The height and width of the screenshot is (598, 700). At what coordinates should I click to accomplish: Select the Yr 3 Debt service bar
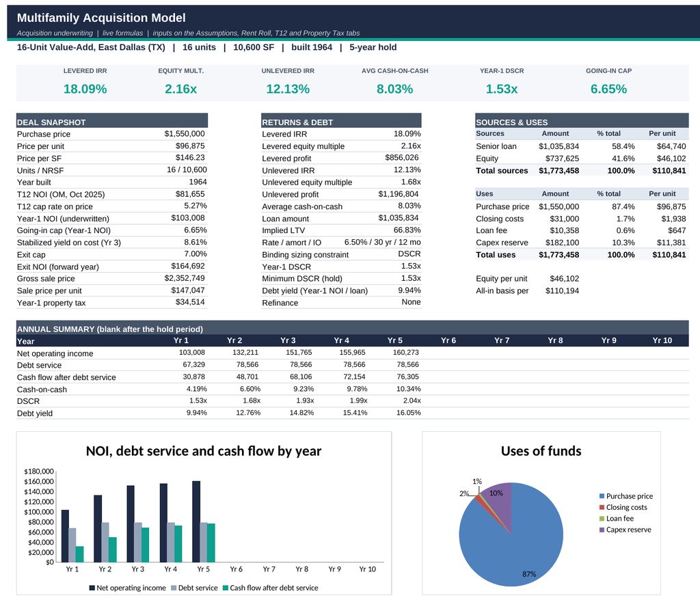[138, 542]
